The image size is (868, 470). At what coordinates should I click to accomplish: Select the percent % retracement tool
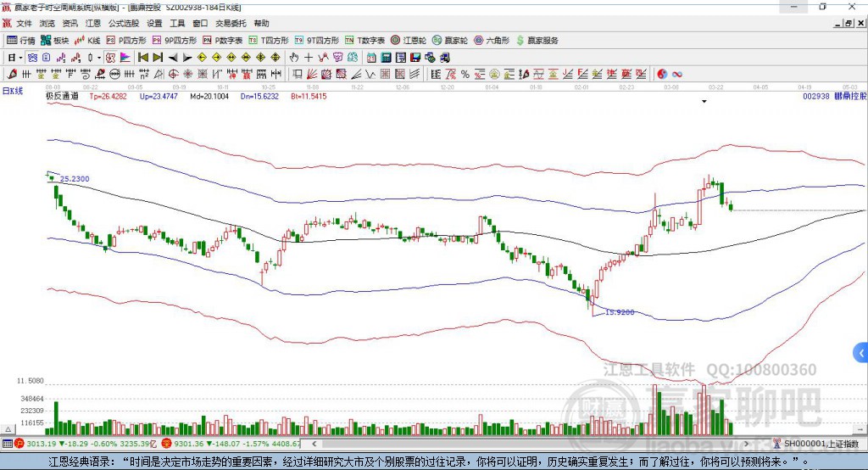[x=465, y=74]
